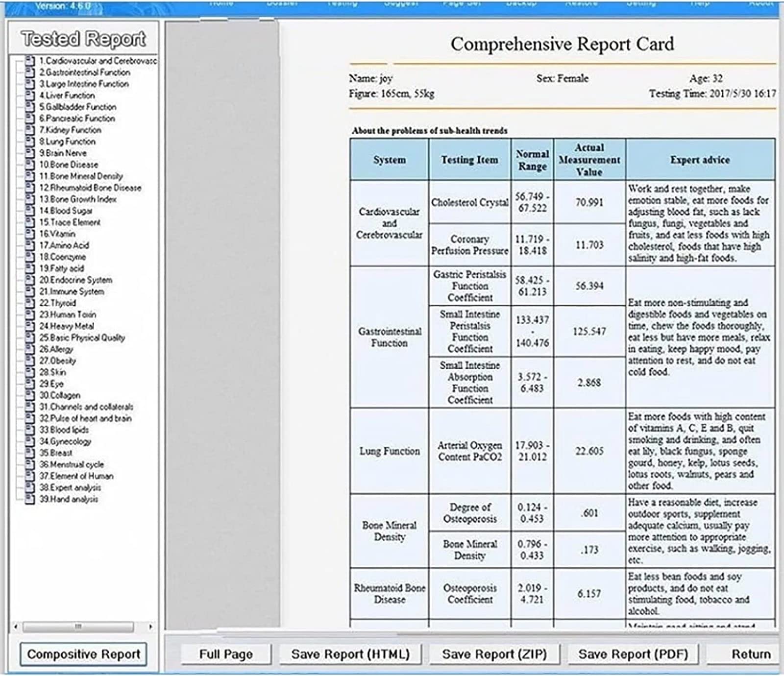Click the document icon beside Liver Function

[30, 96]
